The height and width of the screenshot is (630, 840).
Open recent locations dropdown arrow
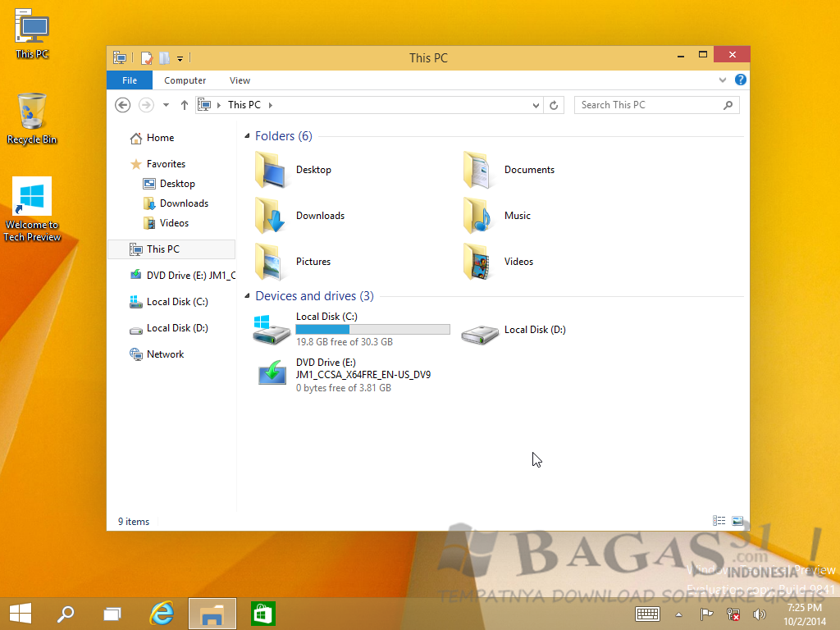point(166,105)
